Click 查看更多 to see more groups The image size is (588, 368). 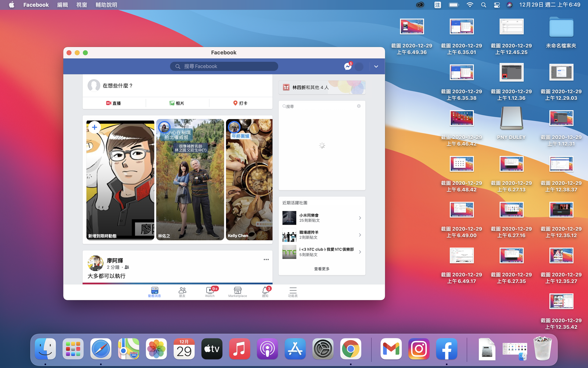[322, 269]
